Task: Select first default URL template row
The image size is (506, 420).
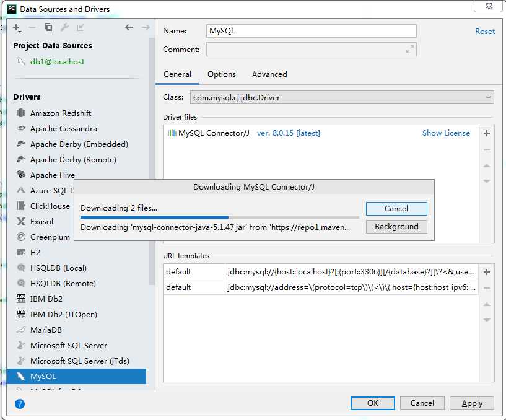Action: [x=321, y=272]
